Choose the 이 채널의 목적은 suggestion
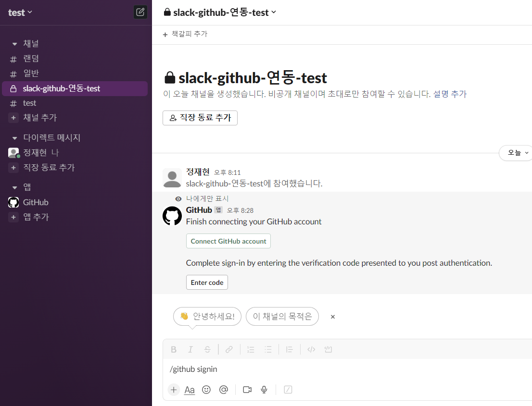The height and width of the screenshot is (406, 532). 282,316
